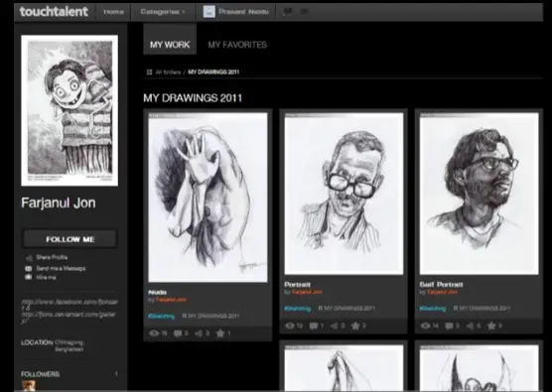The width and height of the screenshot is (552, 392).
Task: Click the Prasant Naidu profile avatar
Action: pos(209,12)
